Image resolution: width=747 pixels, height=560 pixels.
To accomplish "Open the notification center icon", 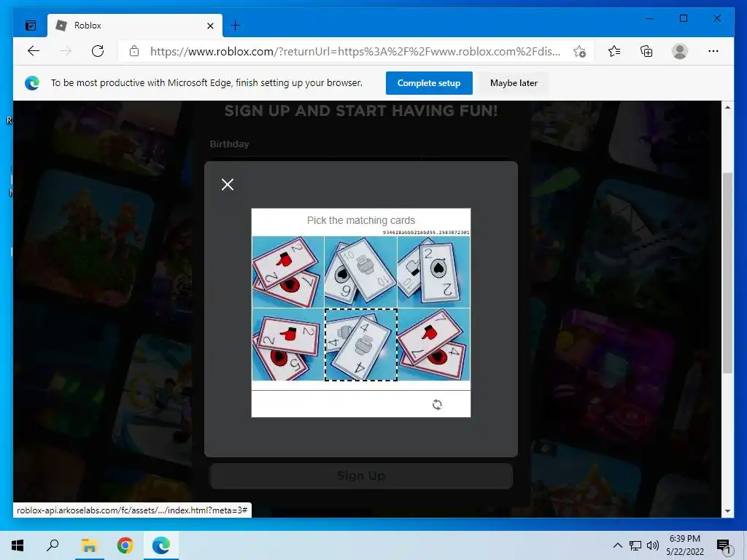I will tap(724, 546).
